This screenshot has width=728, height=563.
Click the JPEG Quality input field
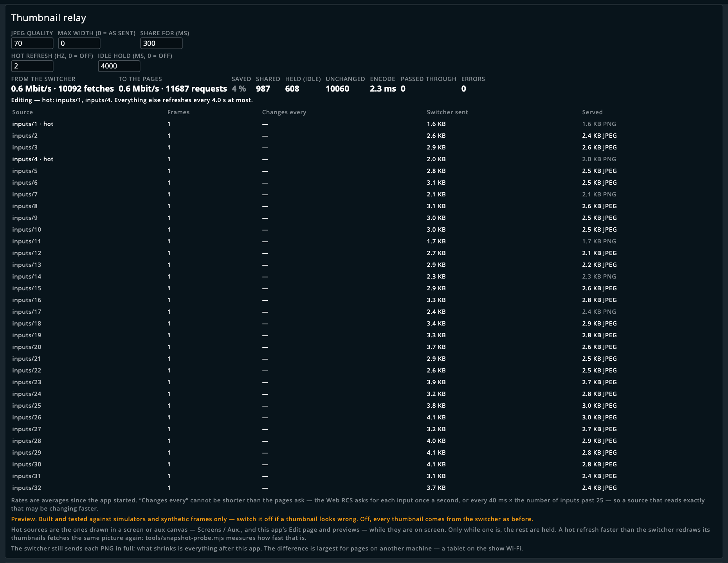click(32, 43)
